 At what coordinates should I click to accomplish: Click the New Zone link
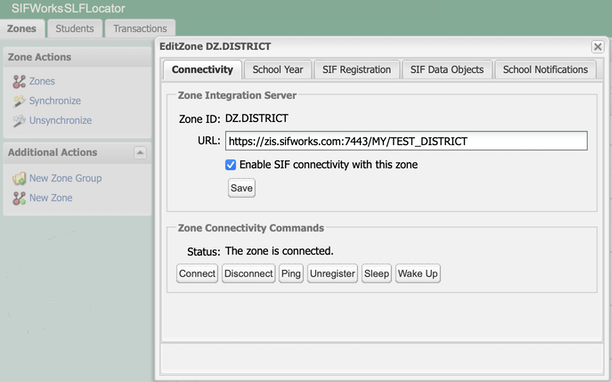coord(51,198)
